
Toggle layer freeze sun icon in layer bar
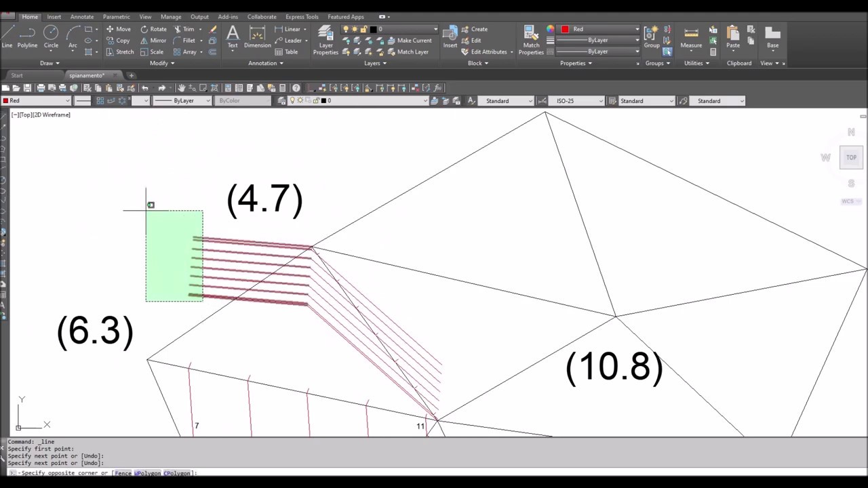pyautogui.click(x=300, y=100)
